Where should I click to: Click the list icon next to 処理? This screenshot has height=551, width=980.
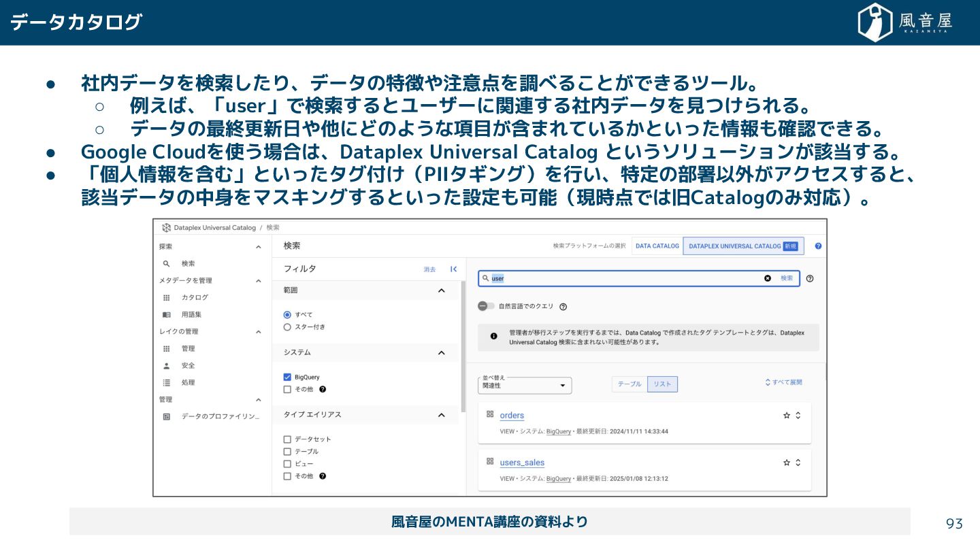point(166,382)
